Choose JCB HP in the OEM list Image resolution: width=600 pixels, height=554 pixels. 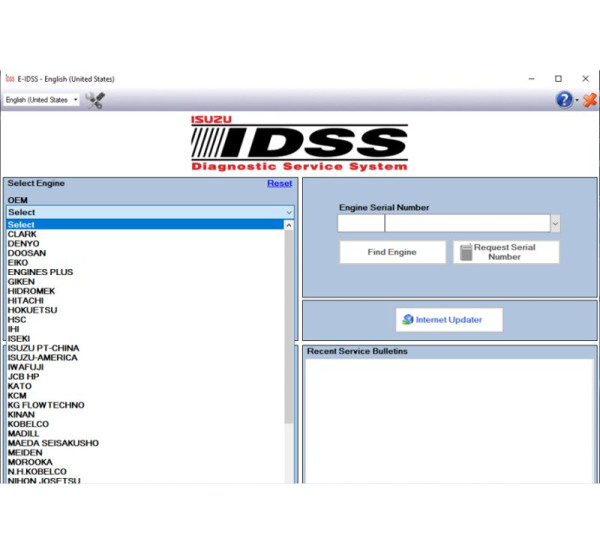(24, 376)
